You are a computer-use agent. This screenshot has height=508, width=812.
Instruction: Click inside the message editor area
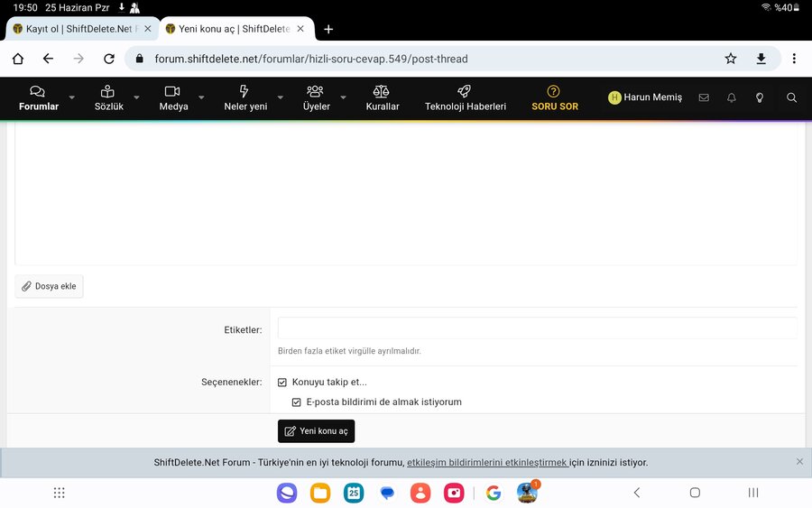point(406,194)
